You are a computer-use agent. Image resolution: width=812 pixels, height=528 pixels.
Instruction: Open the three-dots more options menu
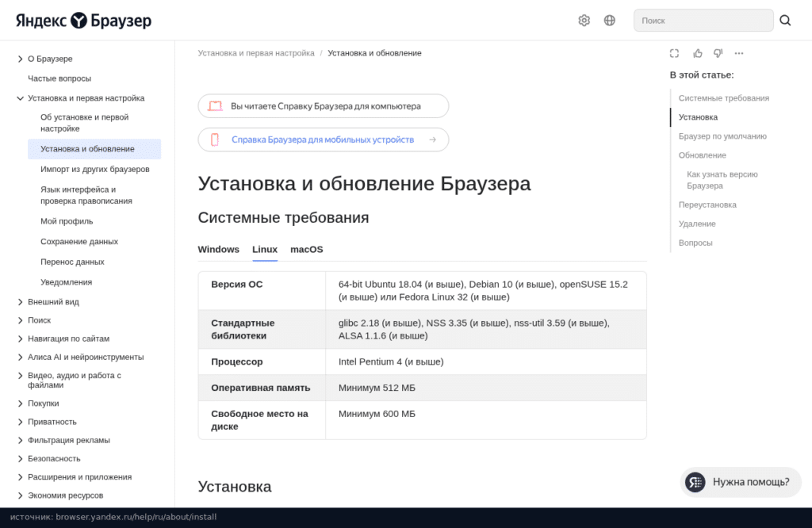739,53
